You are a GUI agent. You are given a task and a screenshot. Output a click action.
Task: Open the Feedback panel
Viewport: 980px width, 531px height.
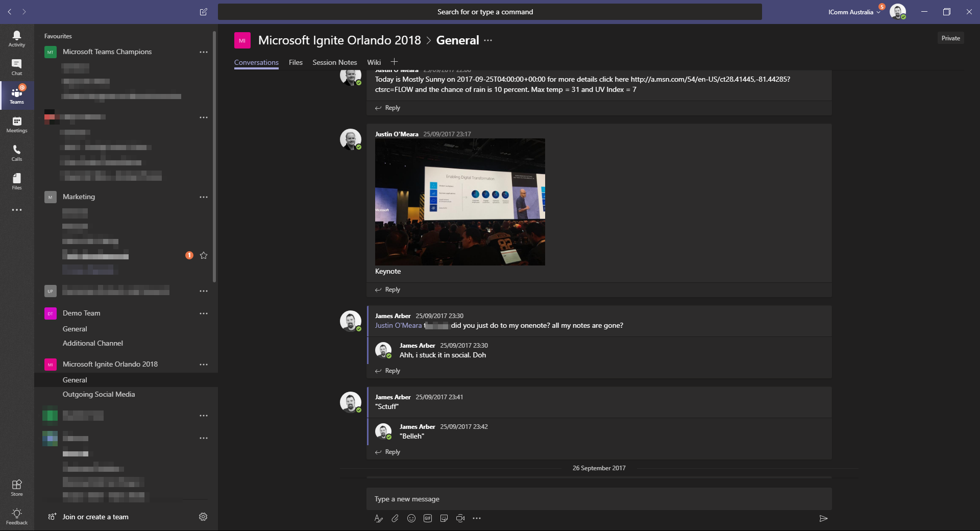point(17,516)
